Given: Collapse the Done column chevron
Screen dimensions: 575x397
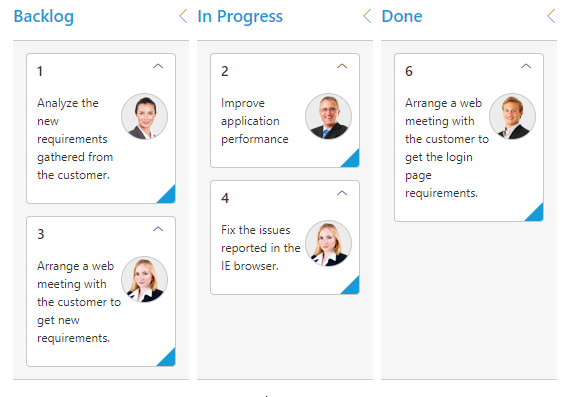Looking at the screenshot, I should tap(552, 16).
